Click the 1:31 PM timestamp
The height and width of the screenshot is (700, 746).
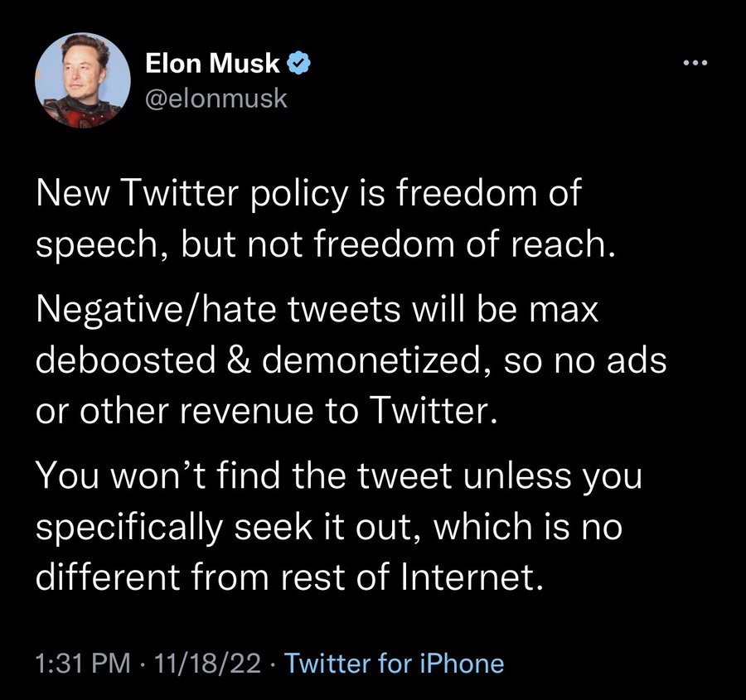[83, 663]
